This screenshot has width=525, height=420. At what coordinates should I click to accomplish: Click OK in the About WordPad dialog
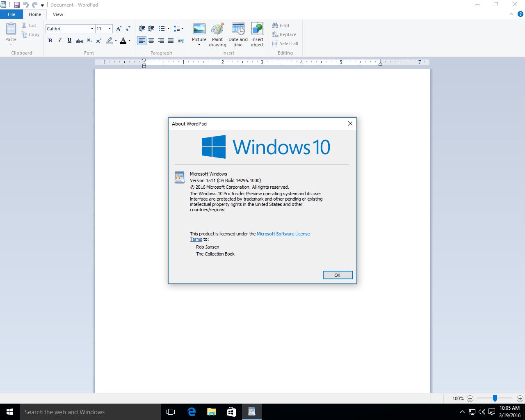click(338, 275)
